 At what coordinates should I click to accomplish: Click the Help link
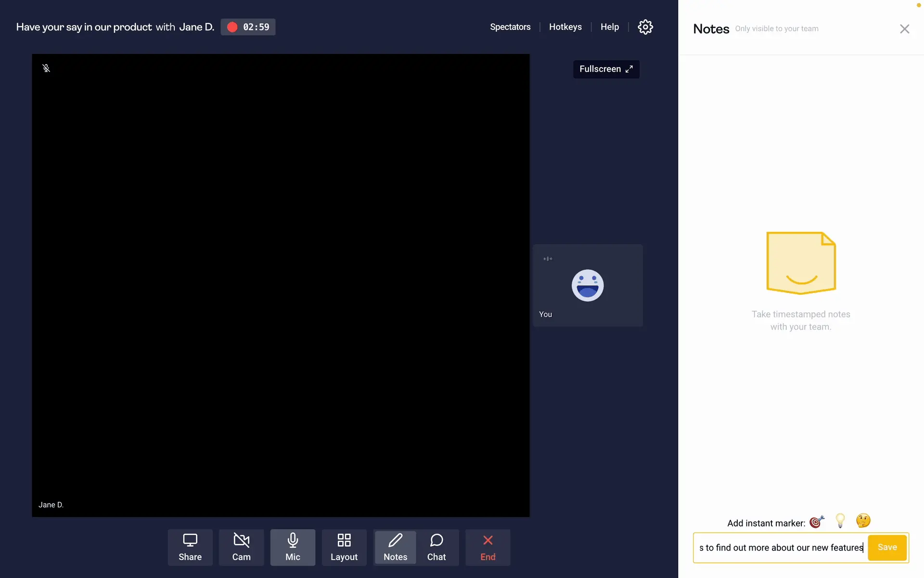609,27
